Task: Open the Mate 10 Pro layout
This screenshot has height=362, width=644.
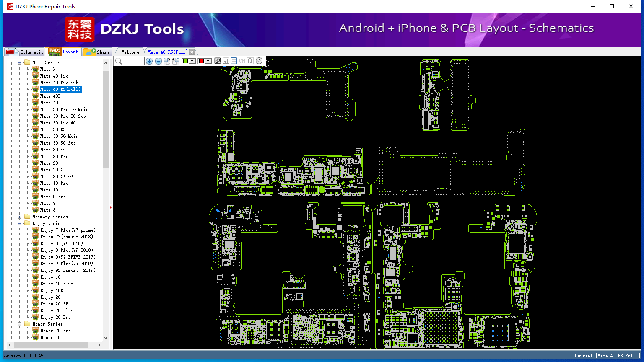Action: click(54, 183)
